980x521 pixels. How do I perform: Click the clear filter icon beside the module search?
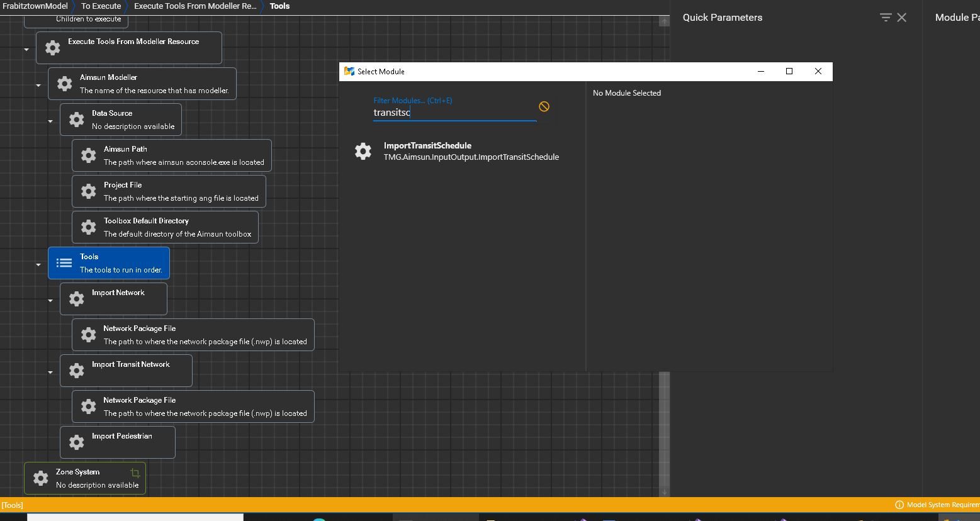[544, 106]
